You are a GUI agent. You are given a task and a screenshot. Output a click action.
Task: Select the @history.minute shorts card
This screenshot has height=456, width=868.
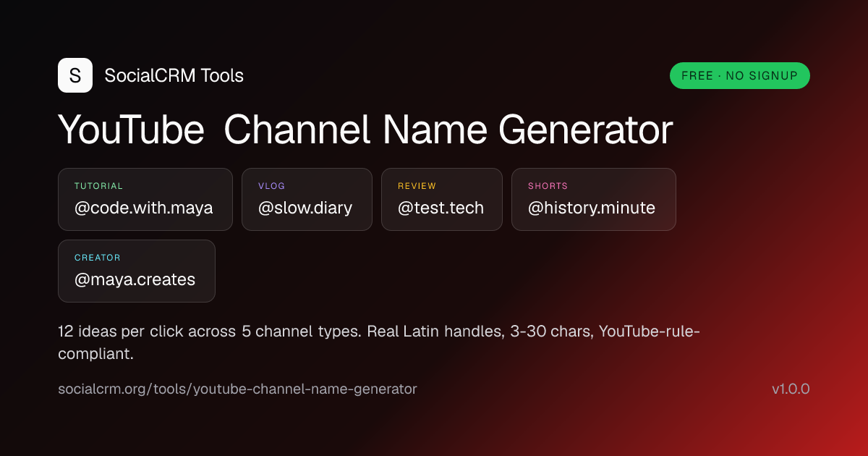point(594,200)
